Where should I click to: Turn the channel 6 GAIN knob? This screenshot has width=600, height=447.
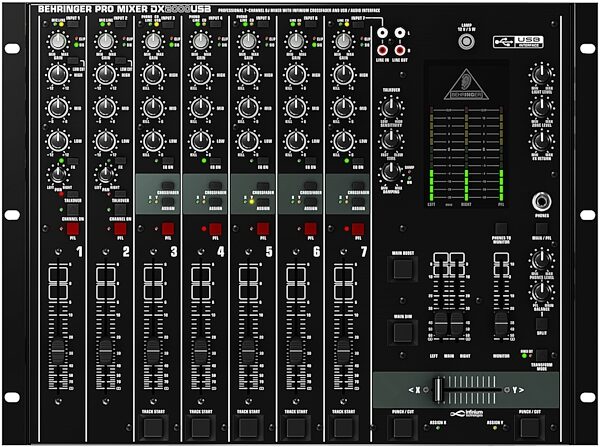[295, 42]
